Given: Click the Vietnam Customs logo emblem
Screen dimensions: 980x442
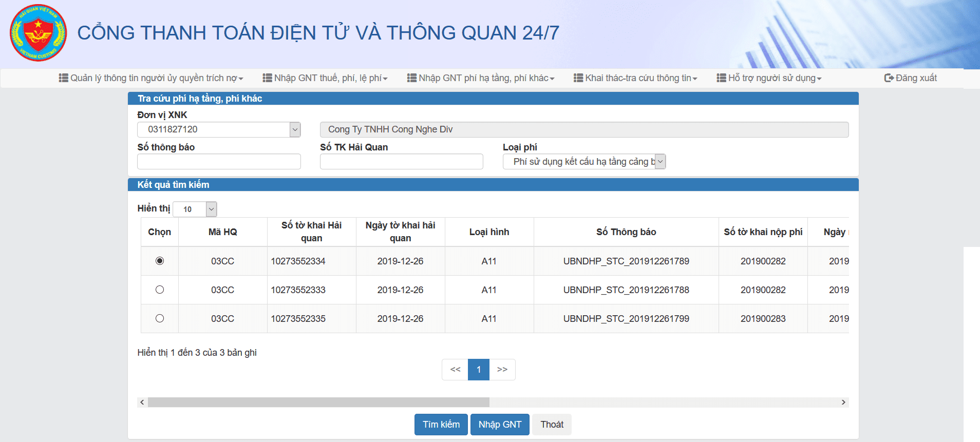Looking at the screenshot, I should [x=39, y=33].
